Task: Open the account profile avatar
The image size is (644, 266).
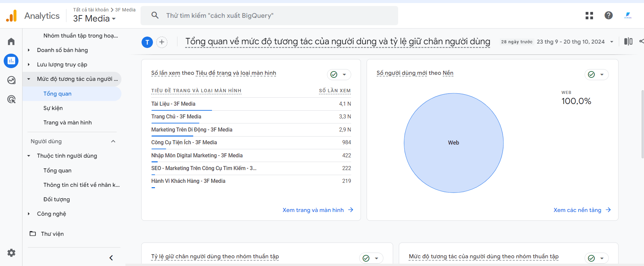Action: click(x=628, y=15)
